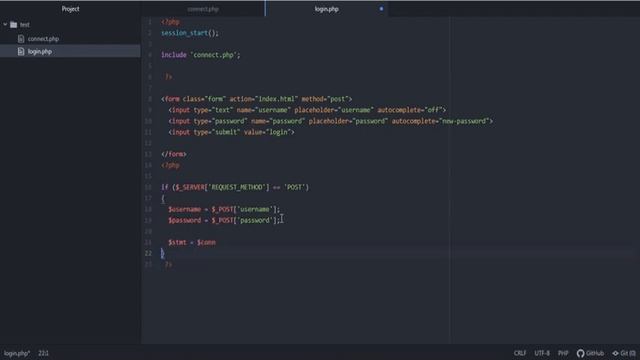Image resolution: width=640 pixels, height=360 pixels.
Task: Click the REQUEST_METHOD if statement line
Action: point(235,187)
